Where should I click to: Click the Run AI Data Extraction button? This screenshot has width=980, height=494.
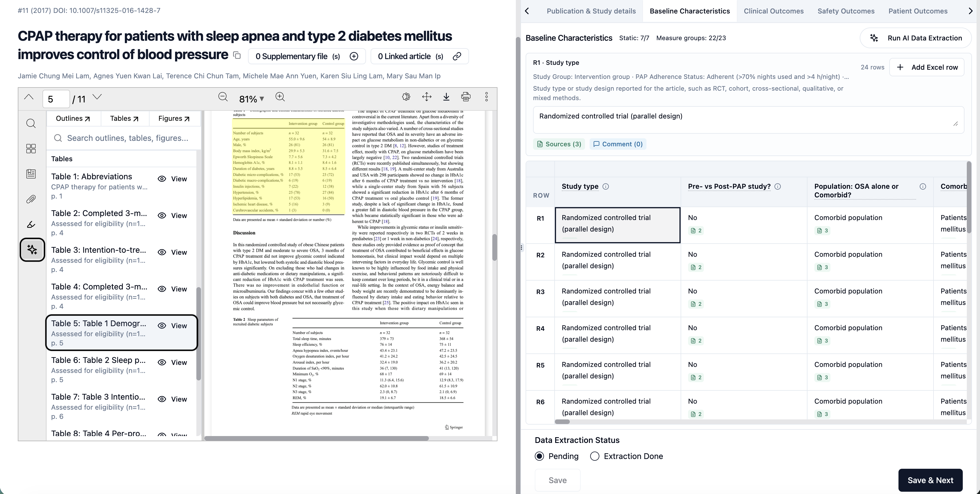(916, 38)
